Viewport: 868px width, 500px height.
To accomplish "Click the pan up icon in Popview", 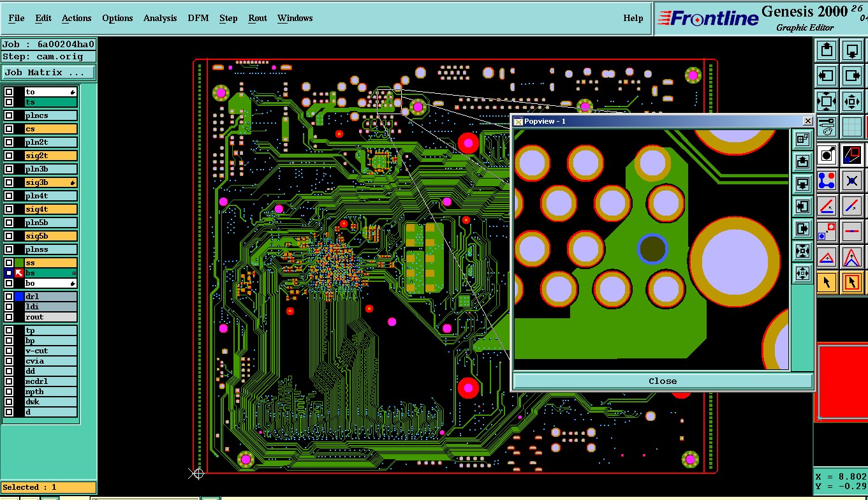I will click(x=802, y=161).
